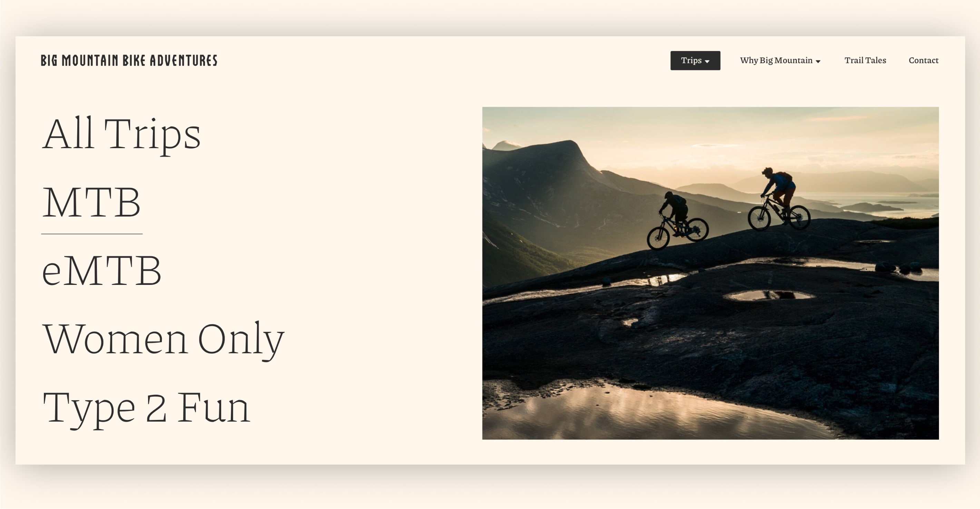Go to the Trail Tales page

pyautogui.click(x=865, y=60)
